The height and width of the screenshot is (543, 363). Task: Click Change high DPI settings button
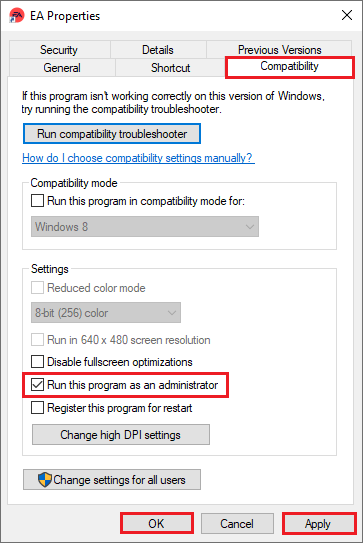(121, 435)
